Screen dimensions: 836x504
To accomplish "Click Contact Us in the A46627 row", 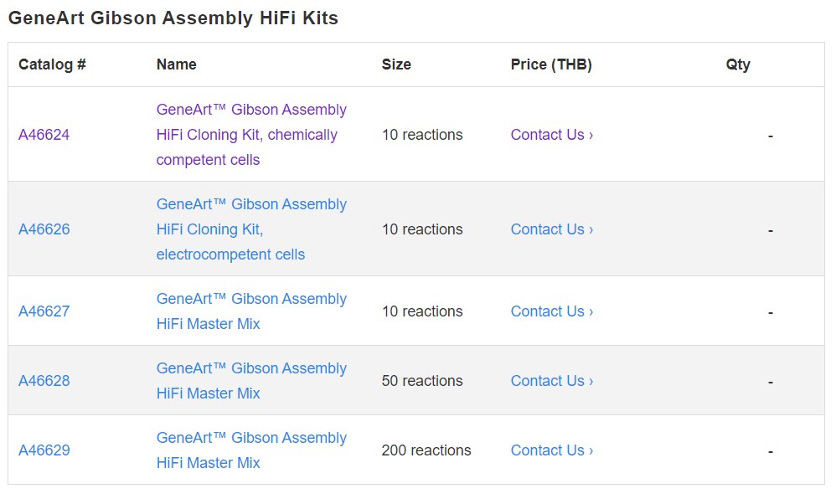I will 552,311.
